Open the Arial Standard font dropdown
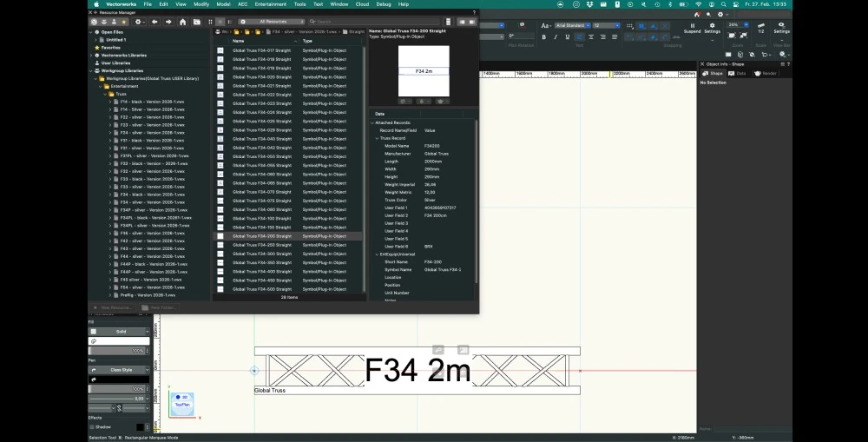The height and width of the screenshot is (442, 868). pyautogui.click(x=571, y=25)
